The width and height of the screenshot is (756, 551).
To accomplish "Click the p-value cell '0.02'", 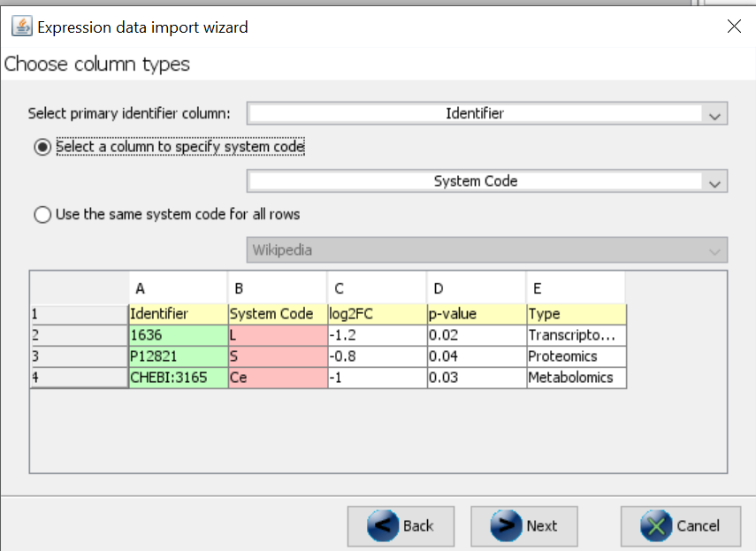I will coord(477,335).
